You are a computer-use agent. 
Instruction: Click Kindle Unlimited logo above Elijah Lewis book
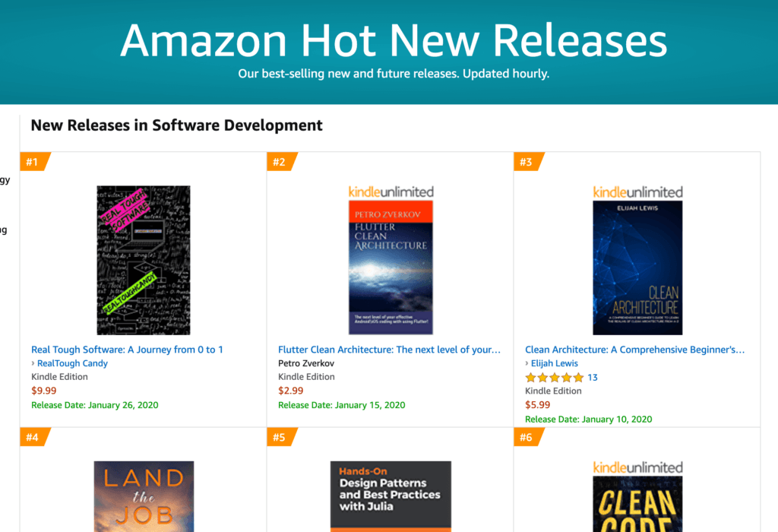(x=638, y=192)
